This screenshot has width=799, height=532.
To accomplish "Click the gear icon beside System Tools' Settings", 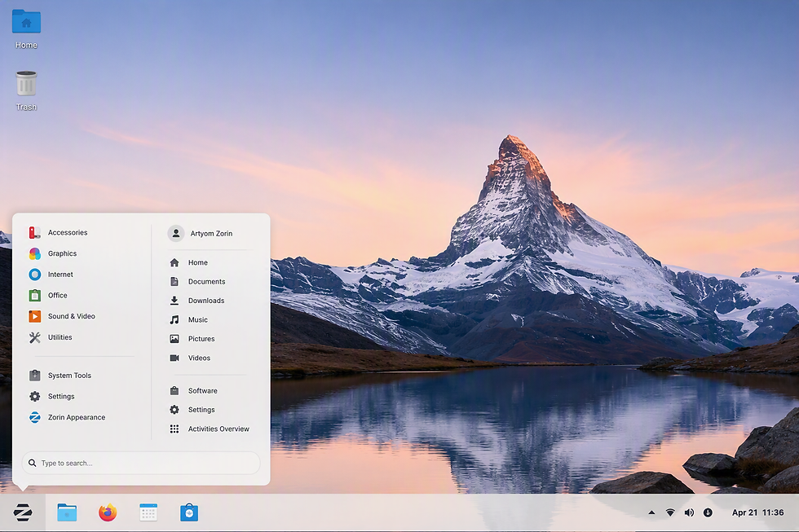I will [x=34, y=397].
